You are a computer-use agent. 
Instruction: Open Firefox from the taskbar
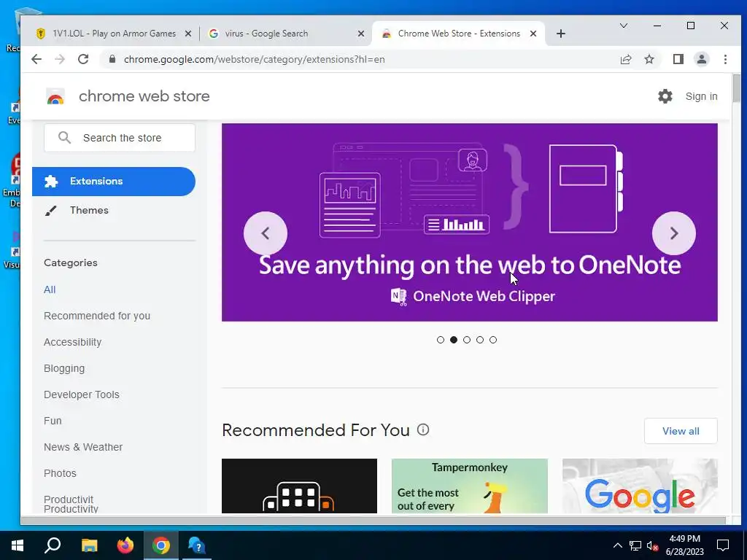tap(125, 545)
